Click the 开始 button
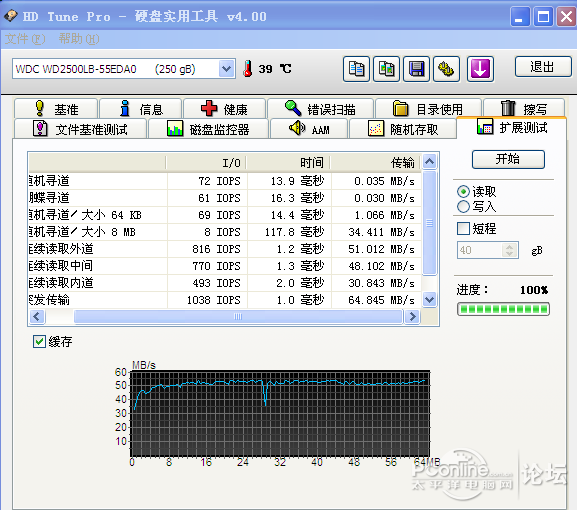The image size is (577, 510). pos(508,159)
